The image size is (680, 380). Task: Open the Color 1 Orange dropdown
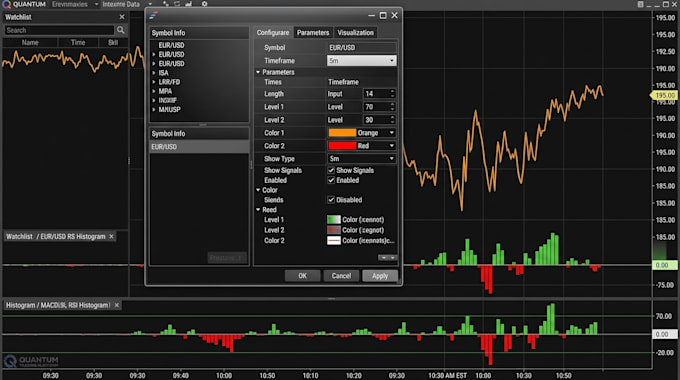click(x=361, y=133)
